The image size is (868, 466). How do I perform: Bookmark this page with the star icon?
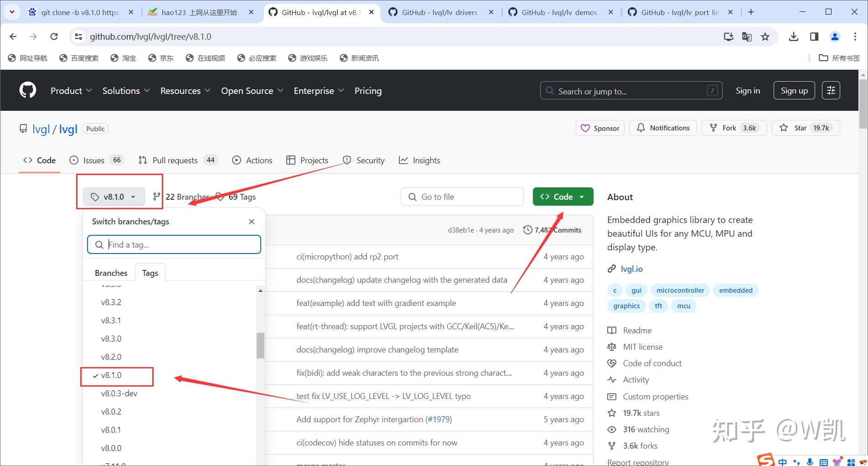pyautogui.click(x=765, y=37)
